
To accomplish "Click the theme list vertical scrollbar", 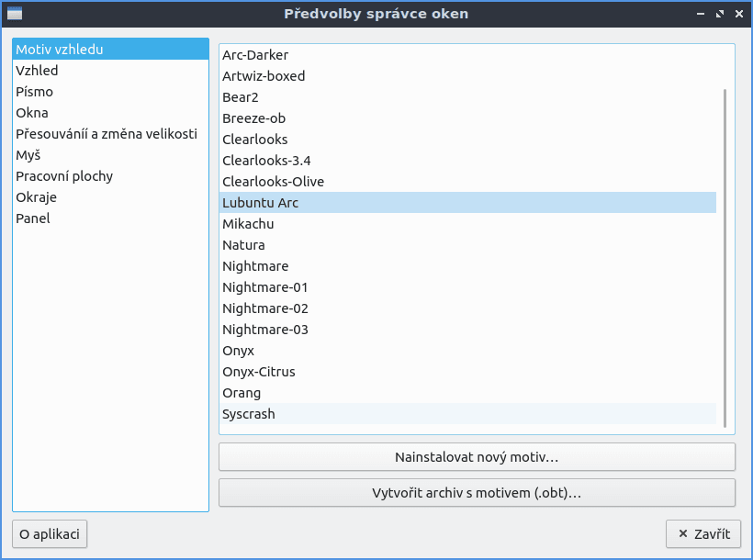I will (x=725, y=257).
